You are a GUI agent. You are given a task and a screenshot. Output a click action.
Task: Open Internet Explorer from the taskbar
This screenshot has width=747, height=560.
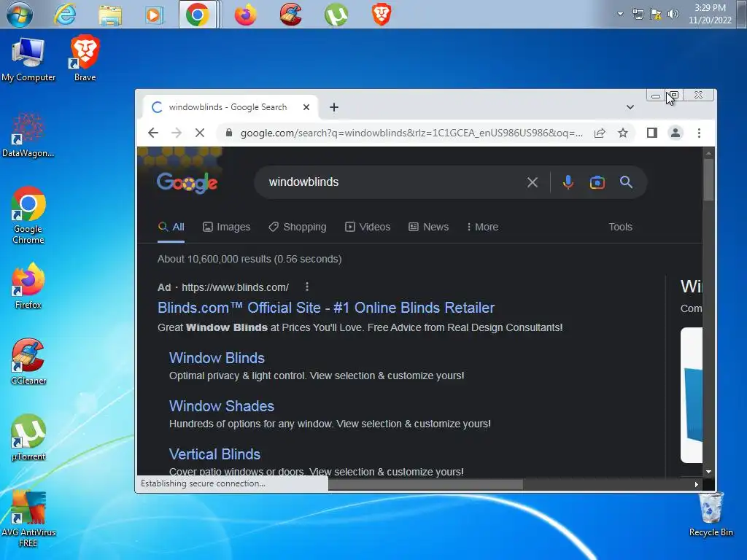coord(65,15)
